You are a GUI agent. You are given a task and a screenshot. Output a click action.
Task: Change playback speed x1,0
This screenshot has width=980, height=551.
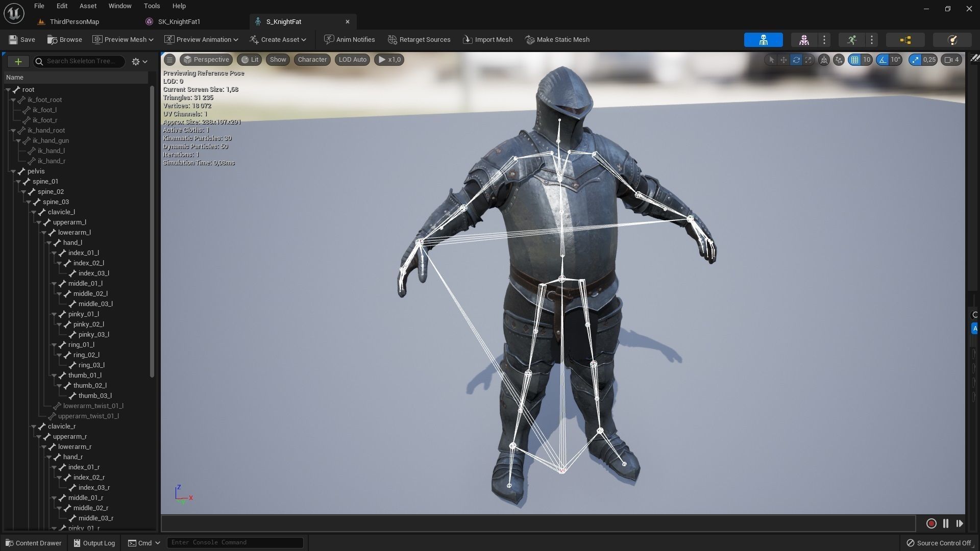pos(389,60)
